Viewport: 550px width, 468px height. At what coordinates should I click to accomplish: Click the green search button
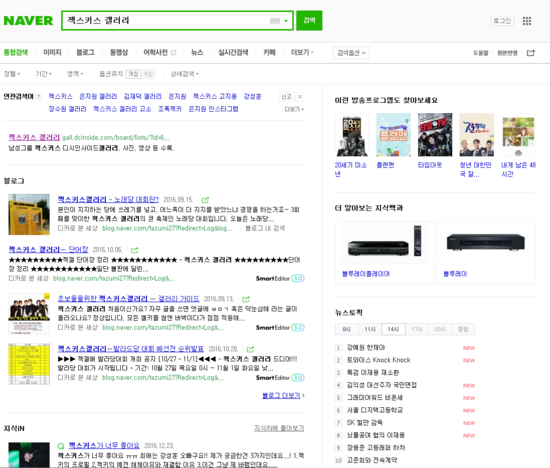[309, 20]
